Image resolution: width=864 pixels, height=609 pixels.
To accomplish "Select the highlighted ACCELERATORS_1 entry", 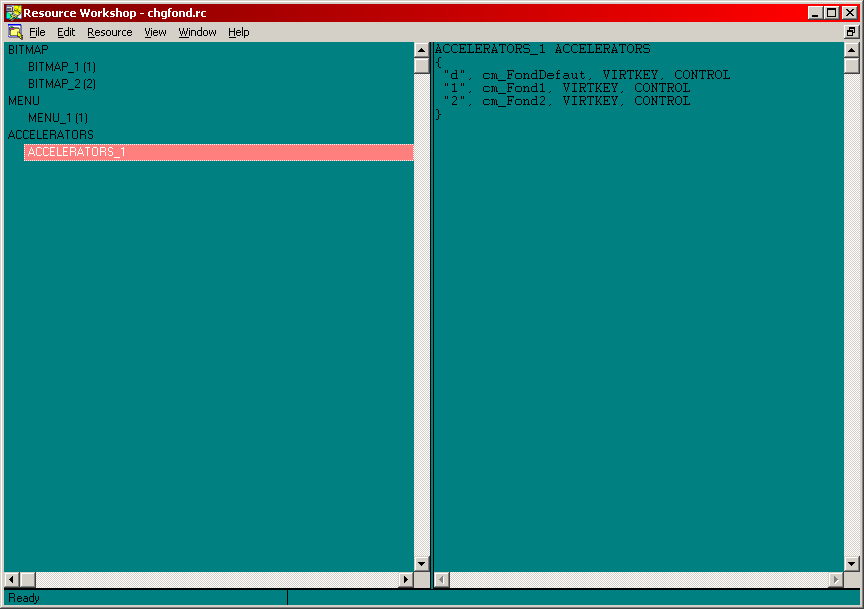I will coord(76,152).
